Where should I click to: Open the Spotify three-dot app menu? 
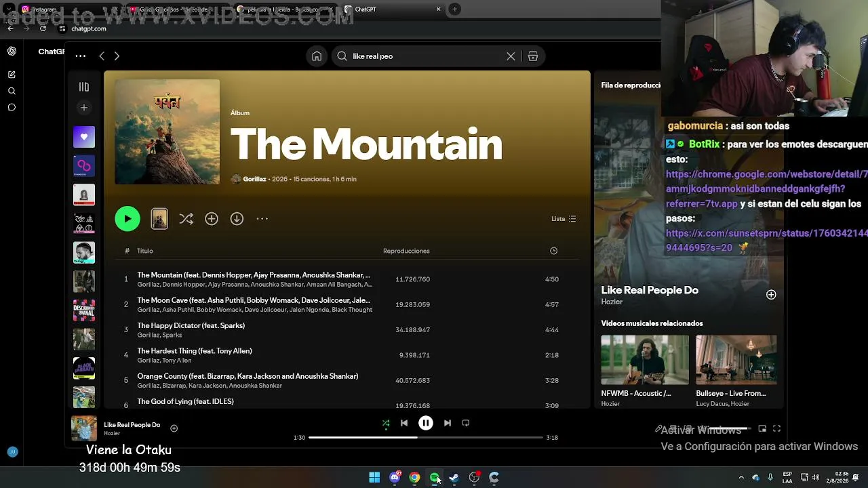pos(81,56)
